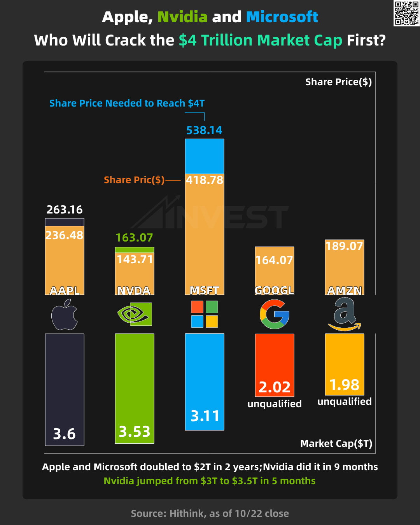Click the MSFT 418.78 share price label
The image size is (420, 525).
click(x=205, y=180)
